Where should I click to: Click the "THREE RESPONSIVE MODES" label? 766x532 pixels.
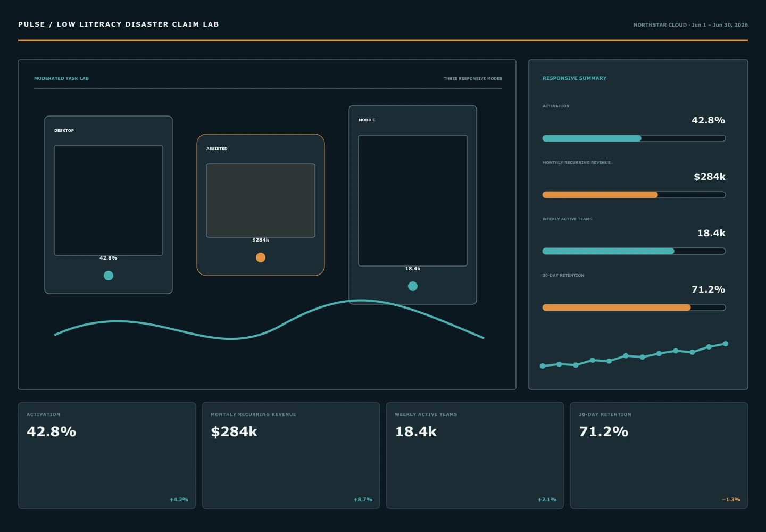coord(473,79)
